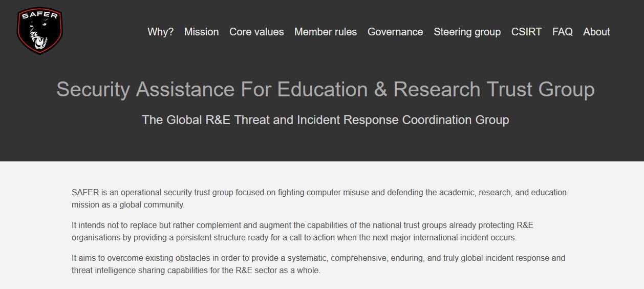Select Member rules in the navigation

tap(326, 32)
